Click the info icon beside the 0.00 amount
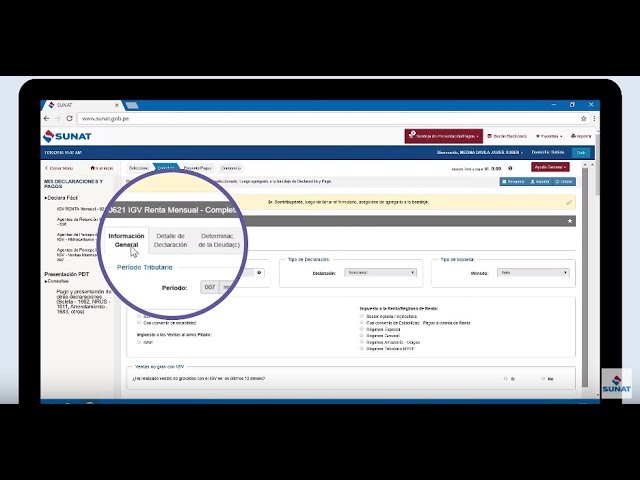640x480 pixels. (510, 168)
